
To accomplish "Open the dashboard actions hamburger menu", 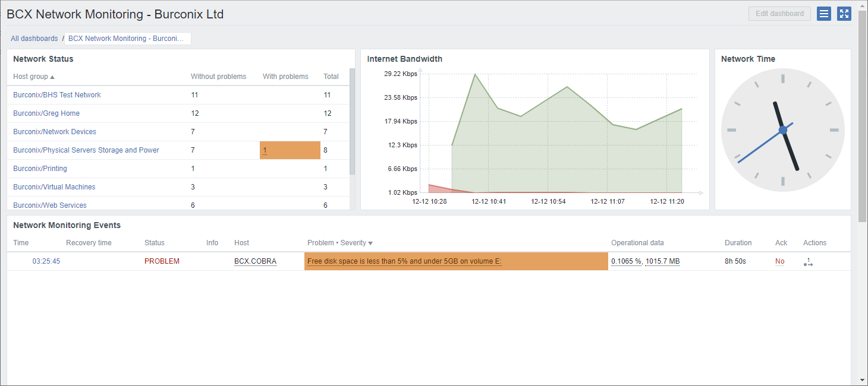I will (x=823, y=14).
